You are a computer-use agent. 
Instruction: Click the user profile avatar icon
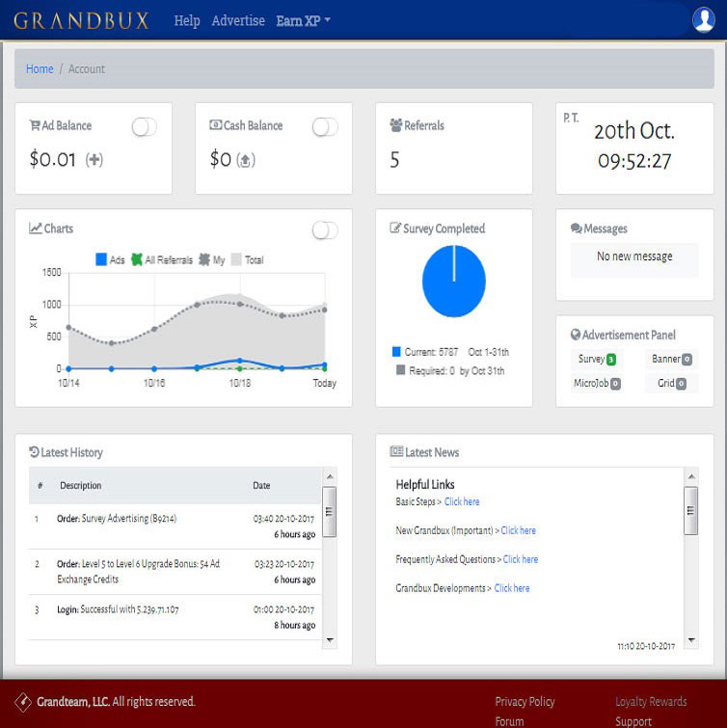[703, 19]
